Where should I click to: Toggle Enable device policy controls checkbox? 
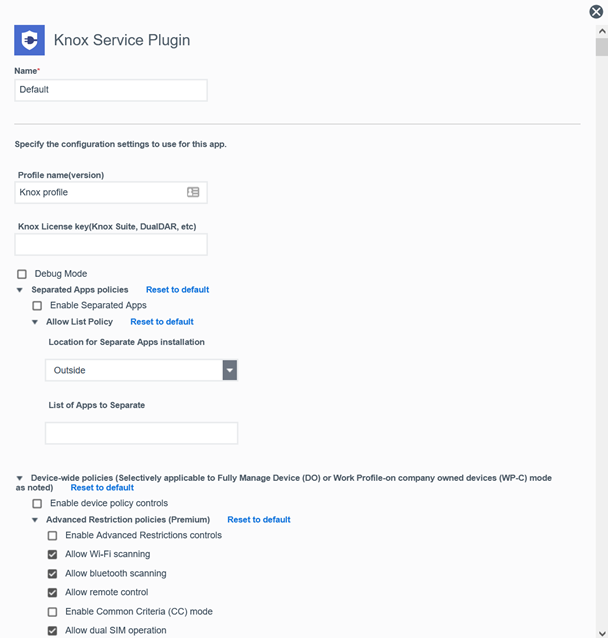[37, 504]
